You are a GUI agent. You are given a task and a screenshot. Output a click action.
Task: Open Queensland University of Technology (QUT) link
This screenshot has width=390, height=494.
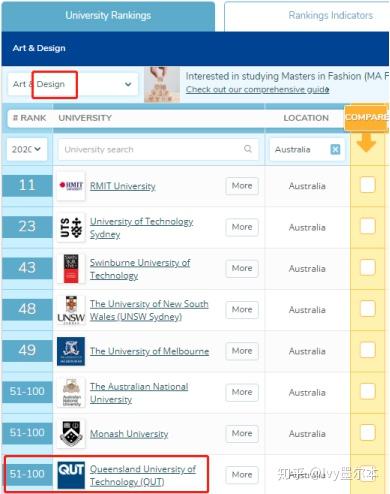143,475
